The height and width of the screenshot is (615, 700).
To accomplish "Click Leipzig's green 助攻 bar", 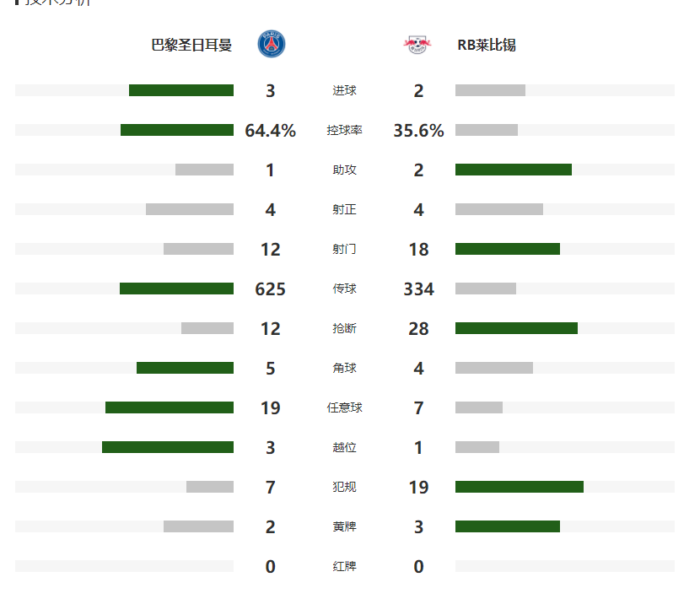I will point(514,170).
